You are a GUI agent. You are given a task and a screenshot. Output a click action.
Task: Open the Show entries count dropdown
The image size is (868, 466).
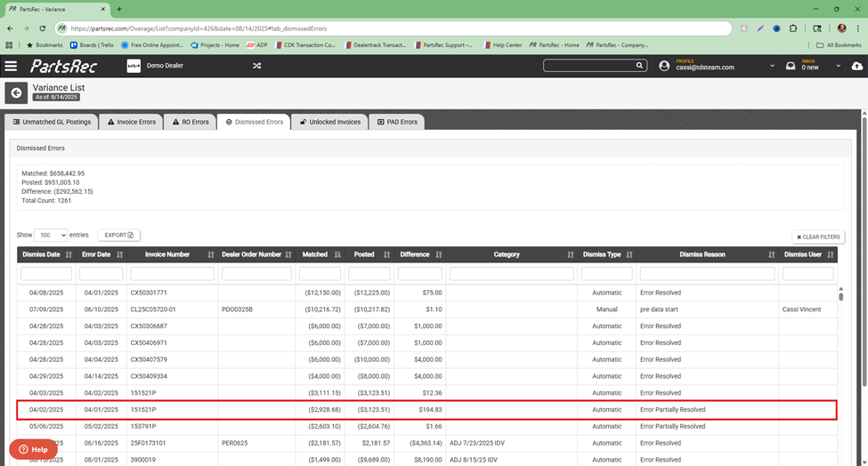pos(51,235)
